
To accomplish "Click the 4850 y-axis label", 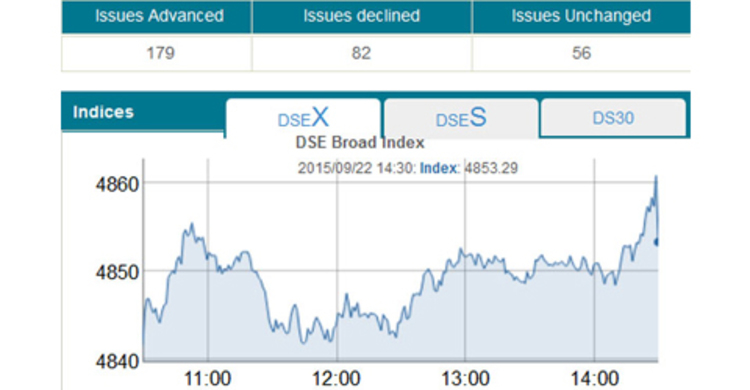I will coord(117,273).
